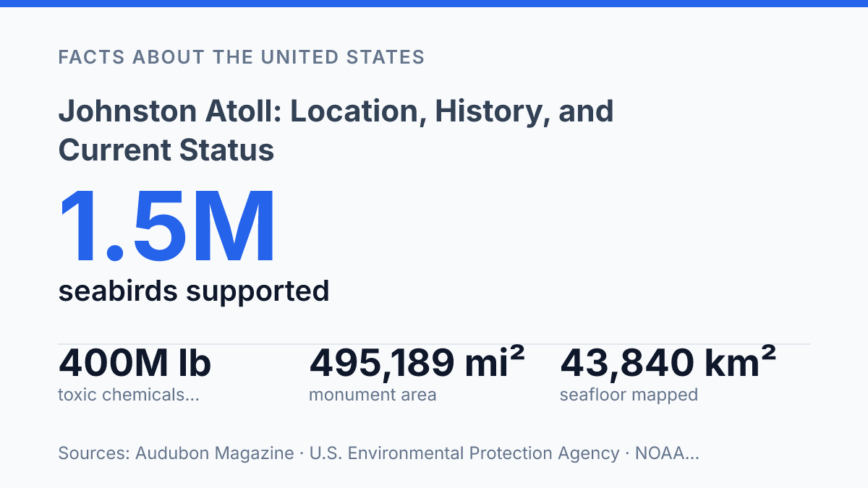Viewport: 868px width, 488px height.
Task: Click the 'Sources:' label text
Action: click(94, 453)
